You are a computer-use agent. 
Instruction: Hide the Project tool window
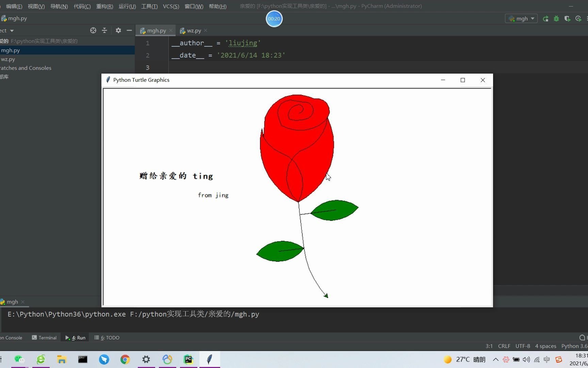pos(129,30)
